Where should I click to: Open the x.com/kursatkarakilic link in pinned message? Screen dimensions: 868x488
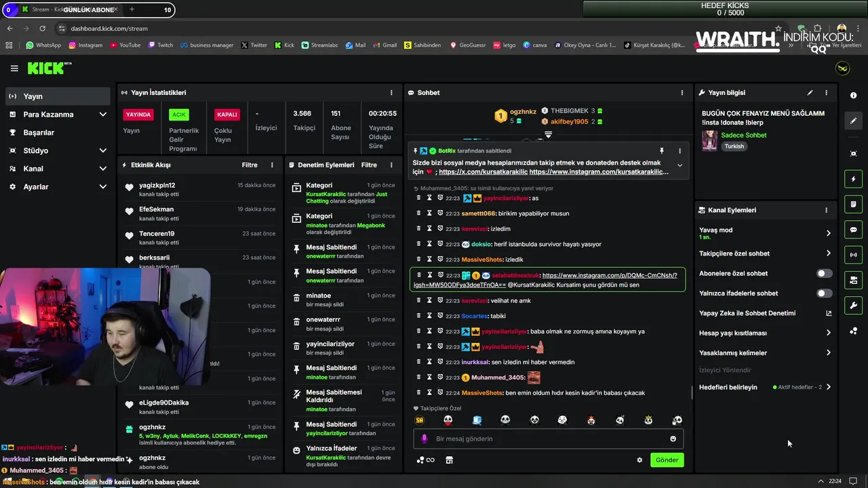[x=482, y=172]
